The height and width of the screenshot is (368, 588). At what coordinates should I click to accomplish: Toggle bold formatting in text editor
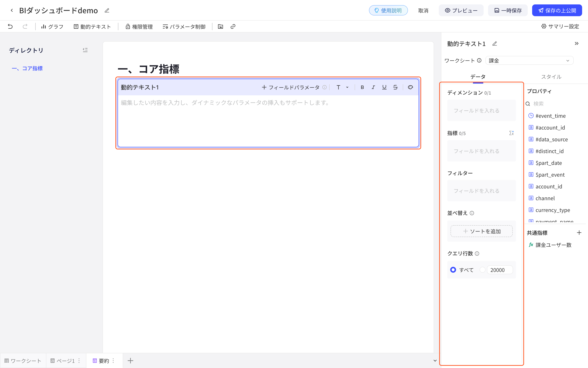pyautogui.click(x=362, y=87)
